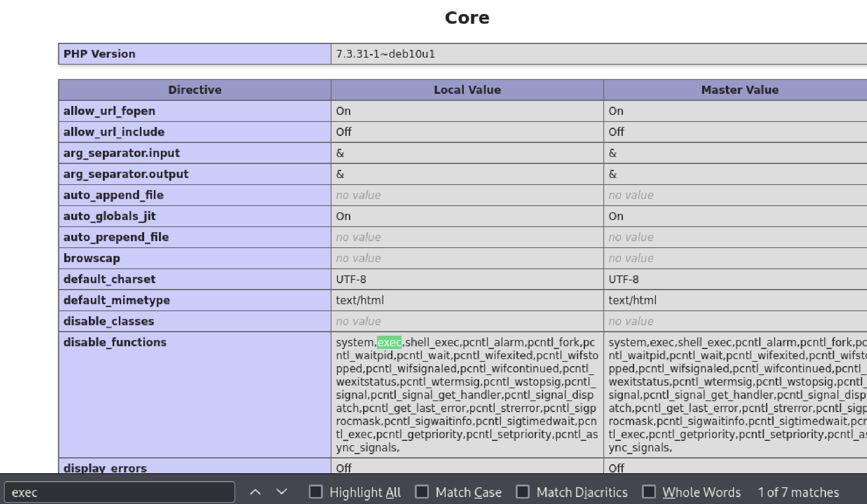Click the allow_url_fopen directive name
This screenshot has height=504, width=867.
point(109,111)
